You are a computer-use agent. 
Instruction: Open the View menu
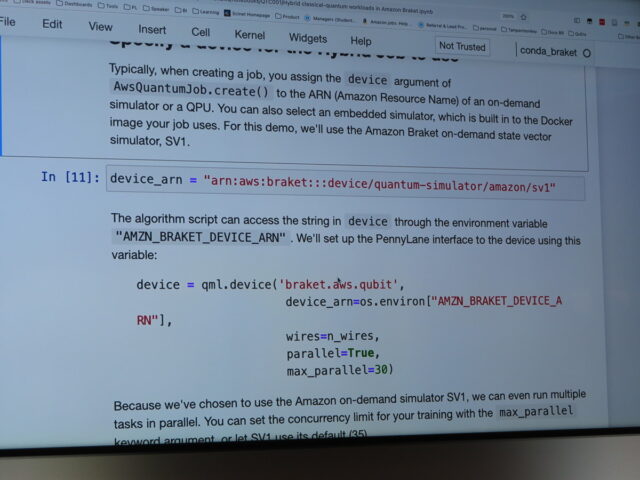tap(100, 27)
